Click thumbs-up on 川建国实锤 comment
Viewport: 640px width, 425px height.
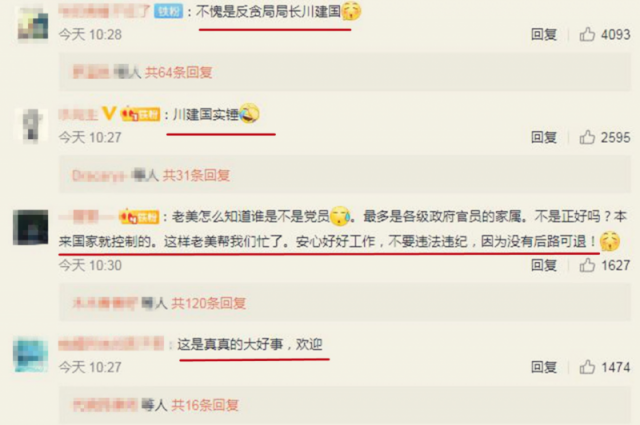[x=587, y=137]
